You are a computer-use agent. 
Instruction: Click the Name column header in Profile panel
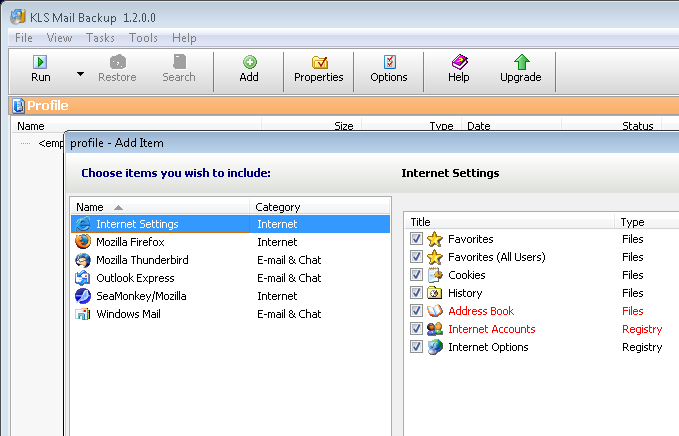click(137, 126)
